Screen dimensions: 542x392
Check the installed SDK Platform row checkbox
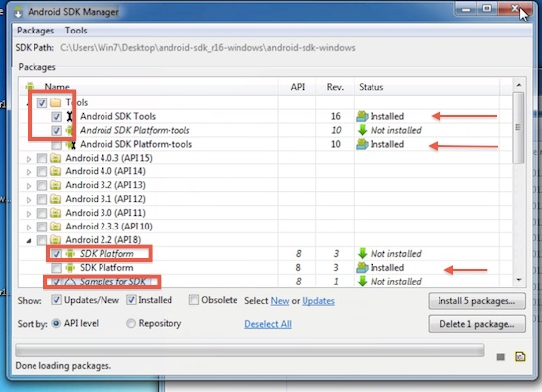coord(57,268)
